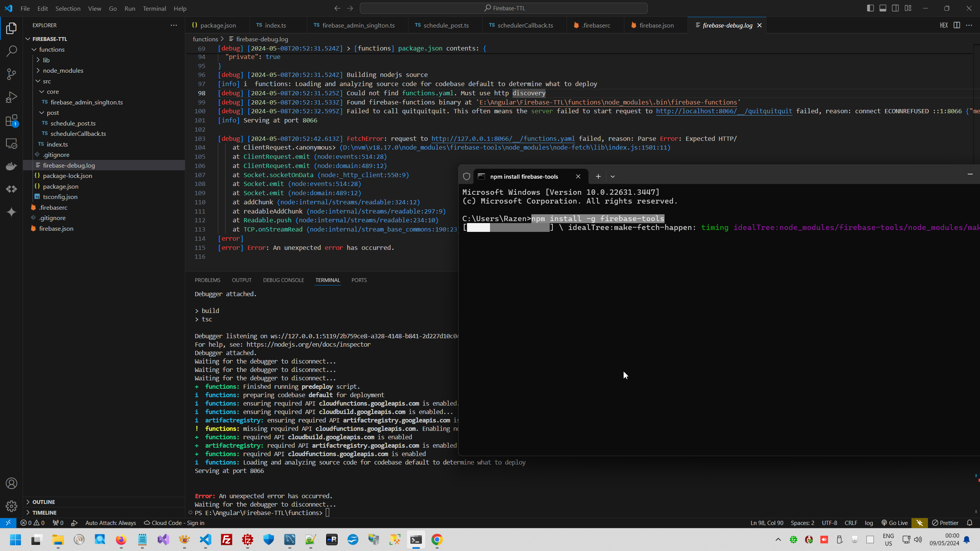This screenshot has width=980, height=551.
Task: Click the Split Editor Right icon
Action: point(956,25)
